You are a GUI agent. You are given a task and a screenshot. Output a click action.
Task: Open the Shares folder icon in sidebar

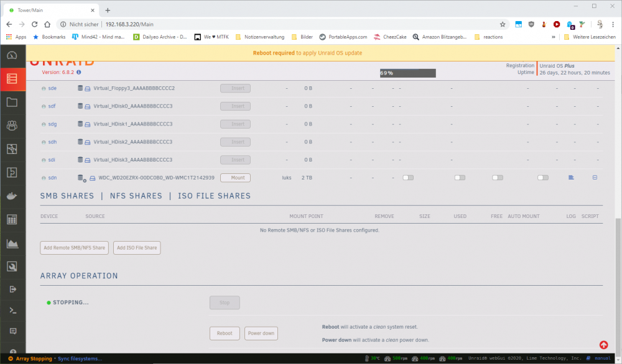pyautogui.click(x=12, y=102)
